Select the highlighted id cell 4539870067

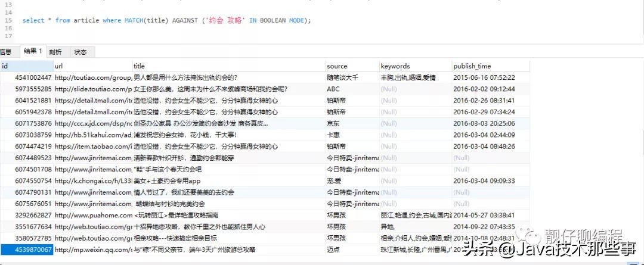click(x=27, y=250)
